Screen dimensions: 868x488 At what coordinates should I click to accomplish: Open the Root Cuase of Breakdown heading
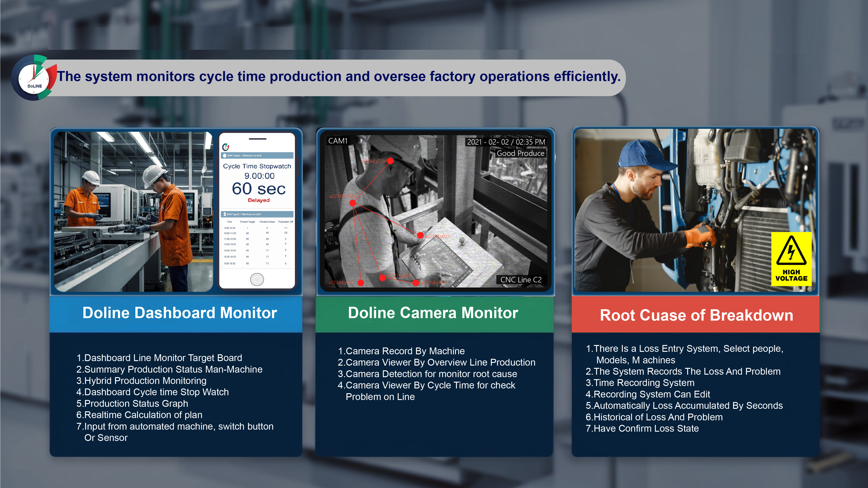click(x=696, y=315)
